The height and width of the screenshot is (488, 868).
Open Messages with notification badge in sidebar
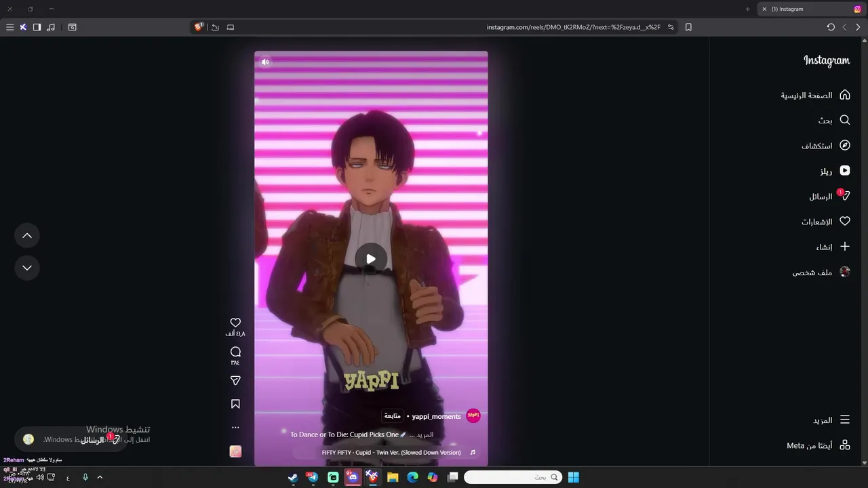[x=829, y=196]
